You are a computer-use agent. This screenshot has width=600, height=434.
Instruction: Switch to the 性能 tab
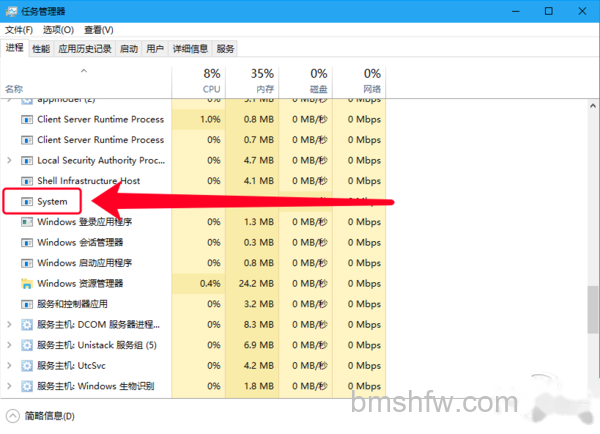[x=41, y=49]
